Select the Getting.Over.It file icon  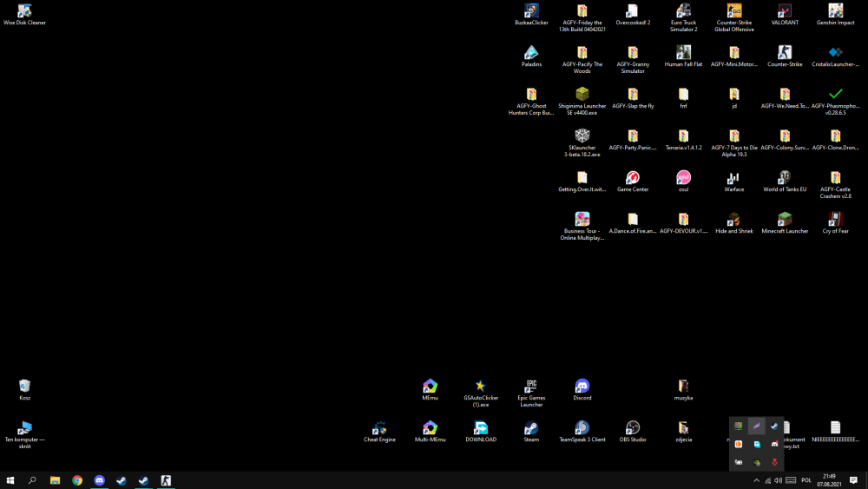point(582,181)
